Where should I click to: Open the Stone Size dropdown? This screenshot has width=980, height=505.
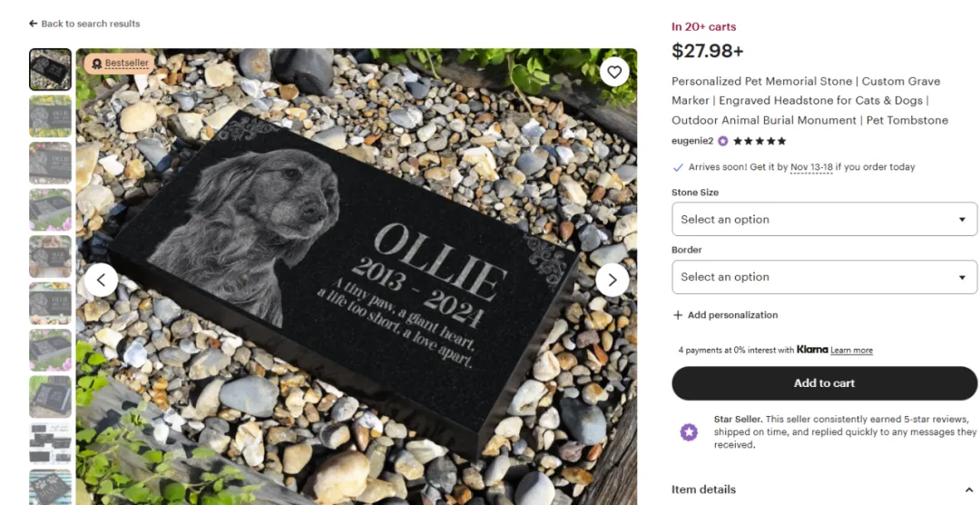(x=824, y=219)
